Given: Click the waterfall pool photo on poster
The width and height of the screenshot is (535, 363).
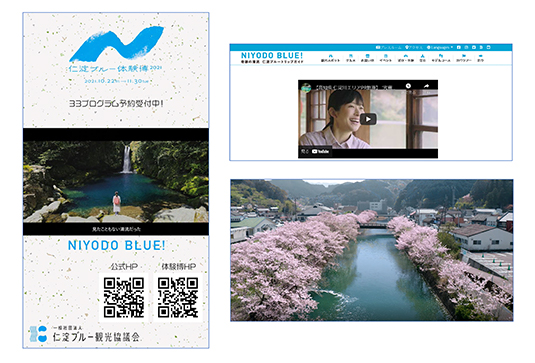Looking at the screenshot, I should click(116, 182).
